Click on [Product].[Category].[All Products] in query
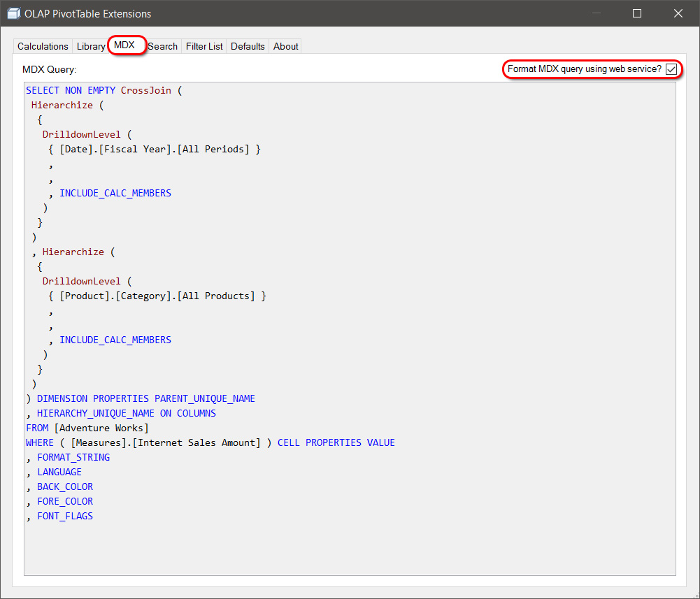 (157, 296)
